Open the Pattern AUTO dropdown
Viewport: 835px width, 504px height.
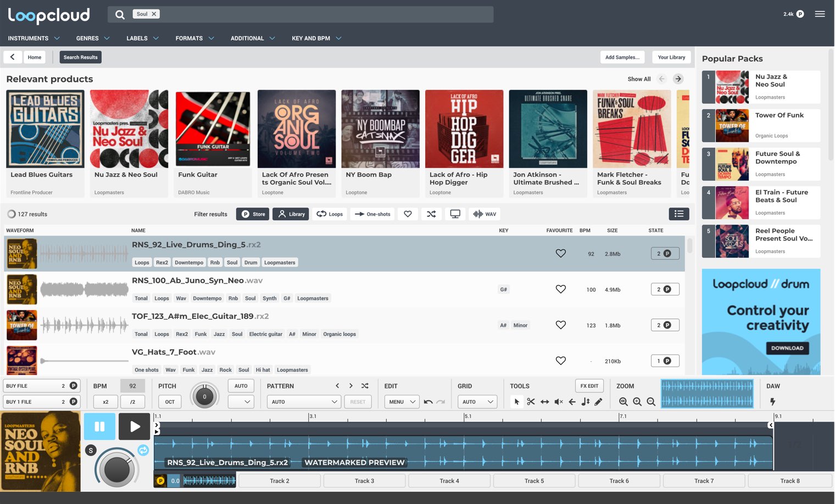click(304, 402)
